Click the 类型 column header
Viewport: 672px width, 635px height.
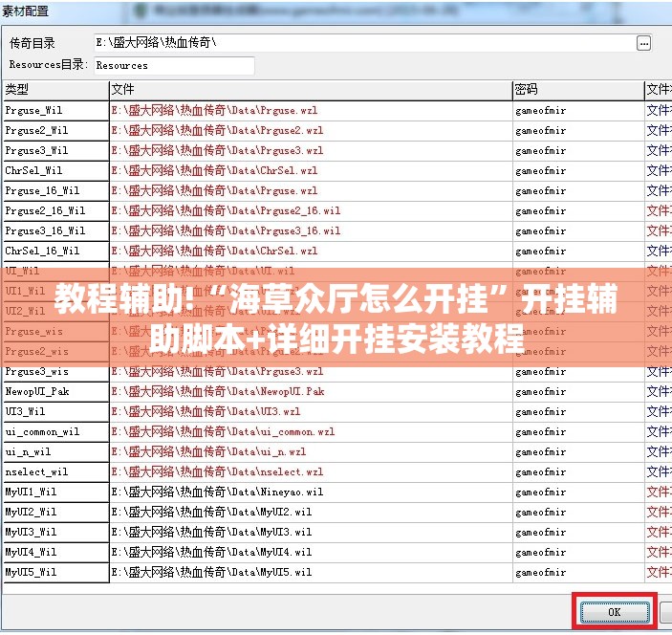55,90
